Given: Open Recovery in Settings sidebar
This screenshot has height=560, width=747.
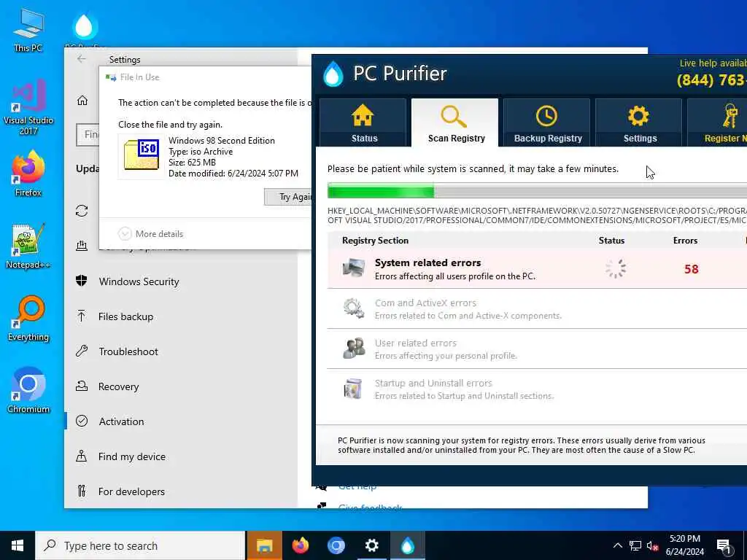Looking at the screenshot, I should point(181,386).
